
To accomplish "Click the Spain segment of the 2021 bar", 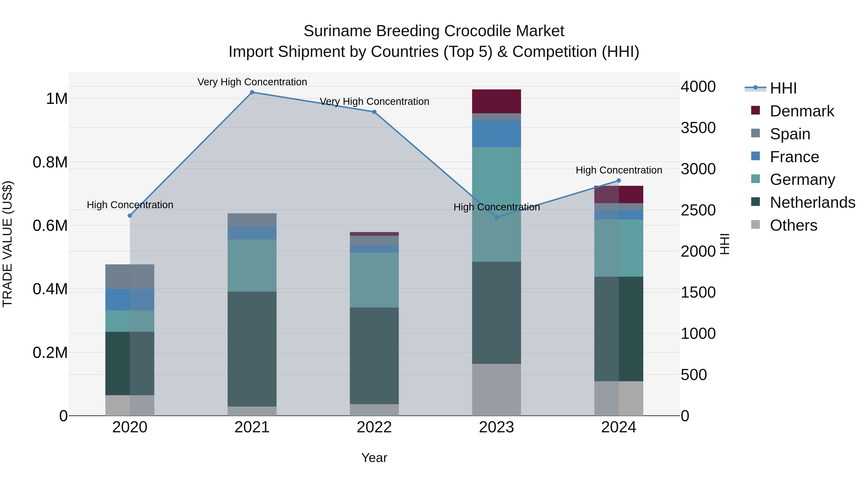I will pyautogui.click(x=252, y=220).
